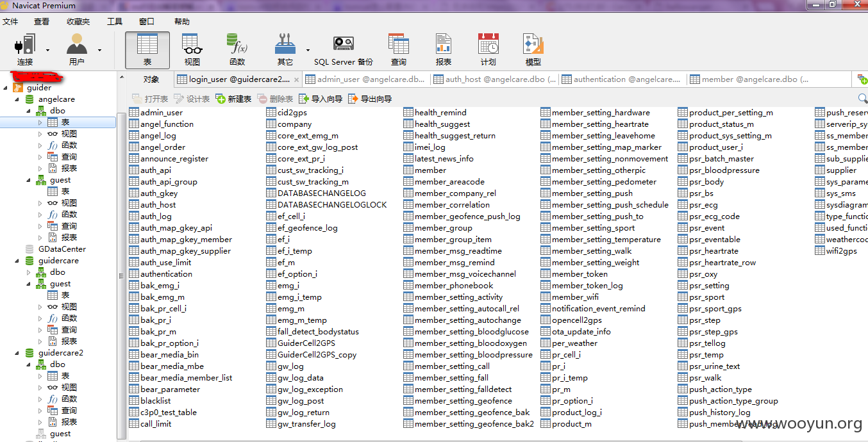Click the 导出向导 export wizard button
The image size is (868, 442).
click(370, 99)
